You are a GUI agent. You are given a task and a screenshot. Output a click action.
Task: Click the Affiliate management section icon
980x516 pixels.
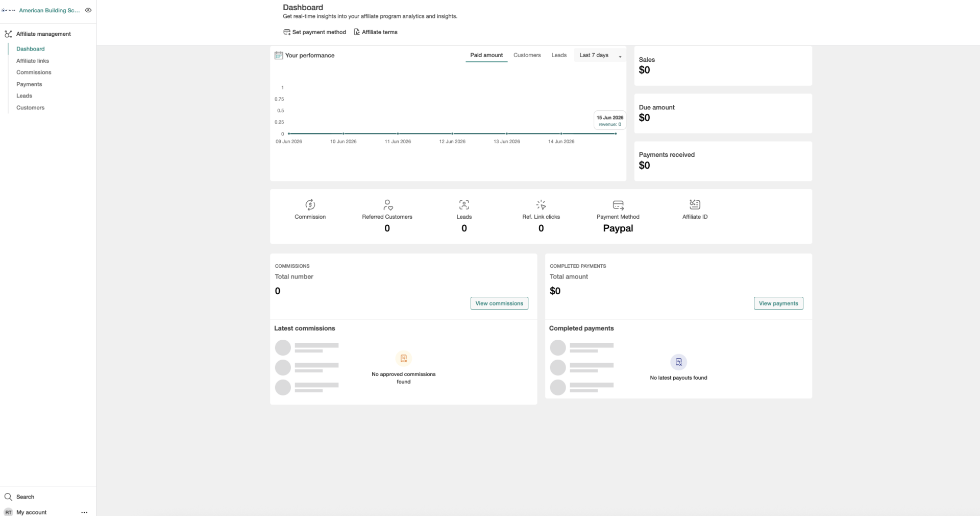(x=8, y=34)
